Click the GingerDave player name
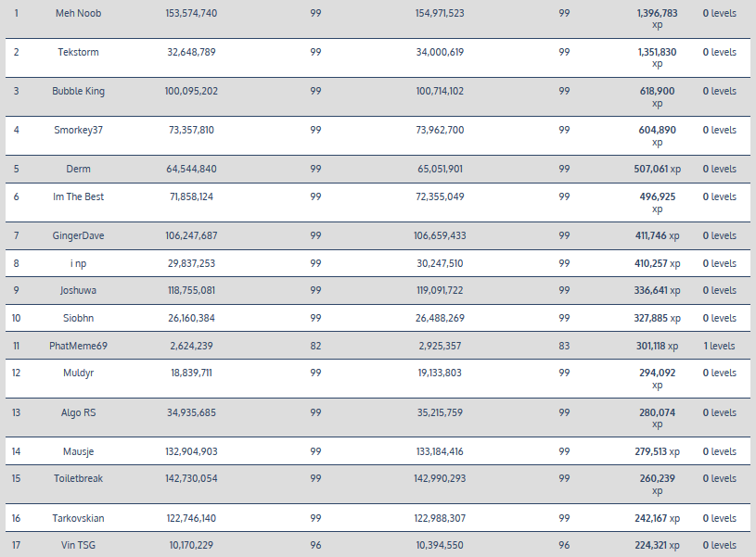The width and height of the screenshot is (756, 557). tap(78, 235)
